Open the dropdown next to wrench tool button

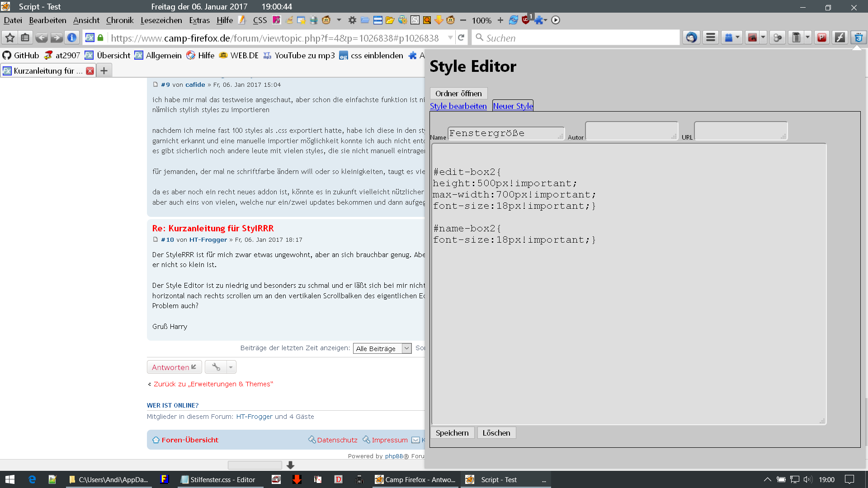[231, 367]
